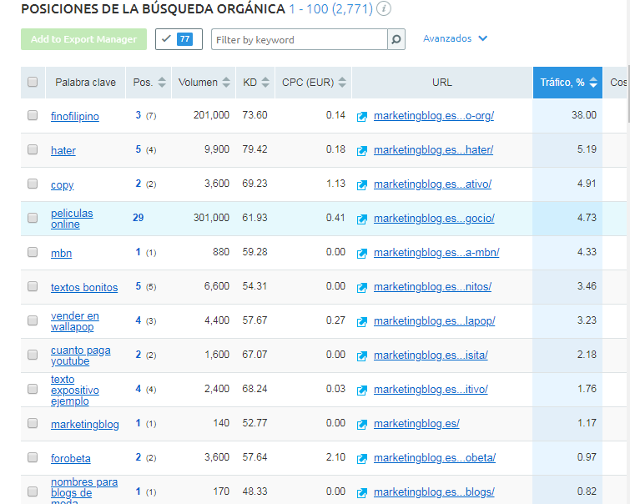This screenshot has width=630, height=504.
Task: Sort by Tráfico, % column header
Action: (x=567, y=82)
